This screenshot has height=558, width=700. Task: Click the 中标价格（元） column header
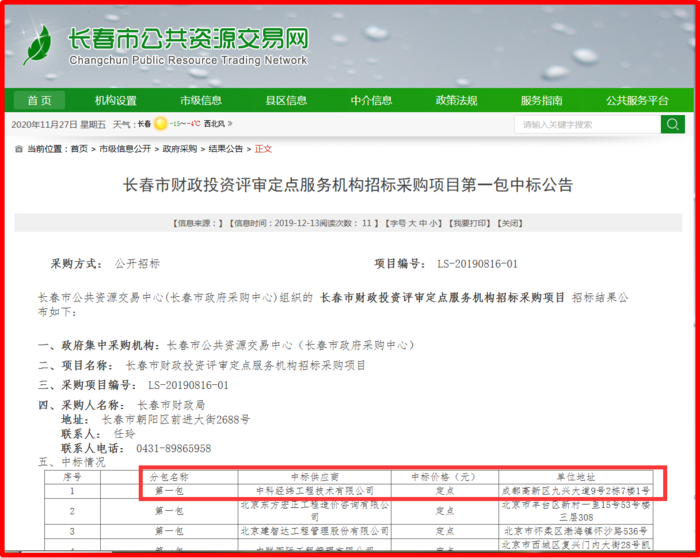pyautogui.click(x=444, y=477)
